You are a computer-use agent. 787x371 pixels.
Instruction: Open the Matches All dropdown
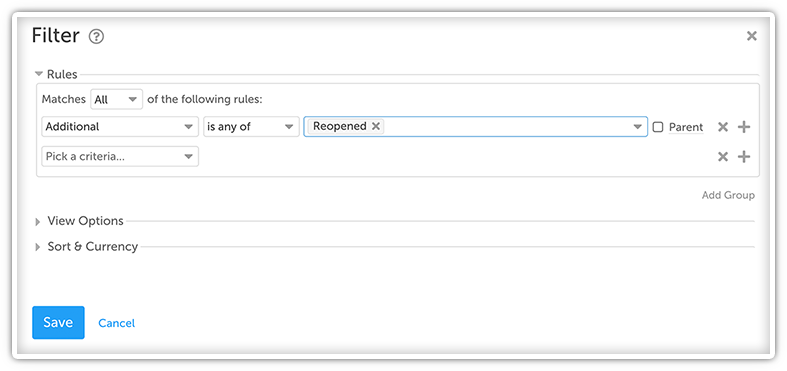coord(116,99)
